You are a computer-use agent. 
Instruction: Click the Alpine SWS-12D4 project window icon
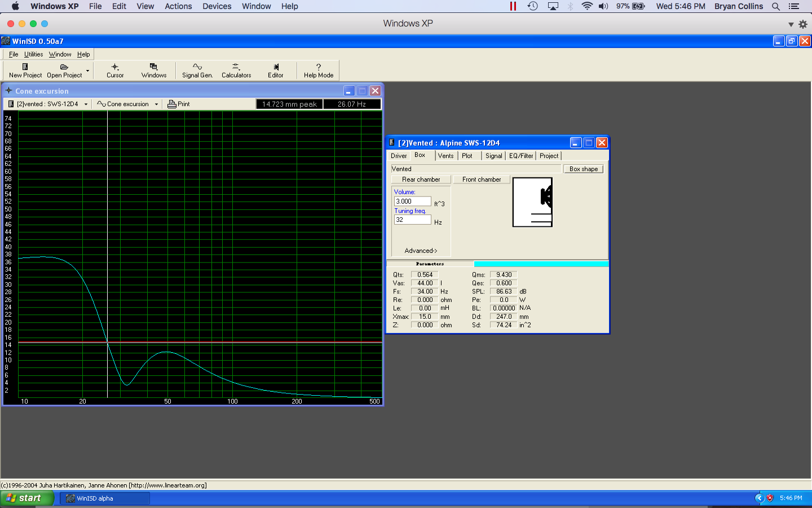392,142
